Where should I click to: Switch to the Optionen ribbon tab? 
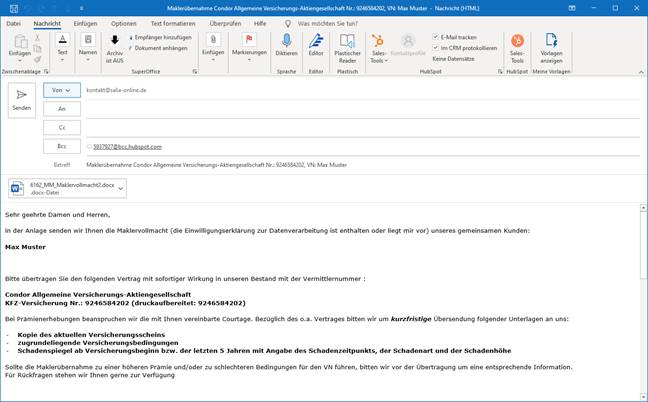click(124, 22)
